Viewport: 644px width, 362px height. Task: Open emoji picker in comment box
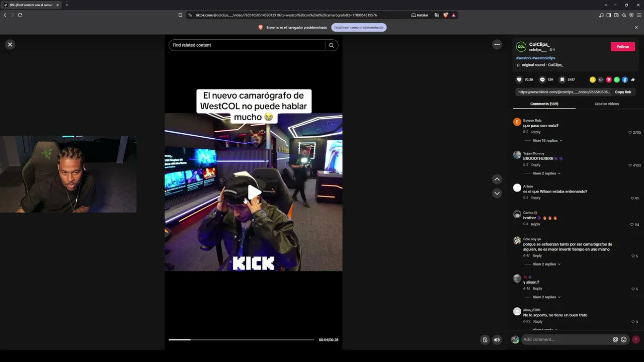624,339
